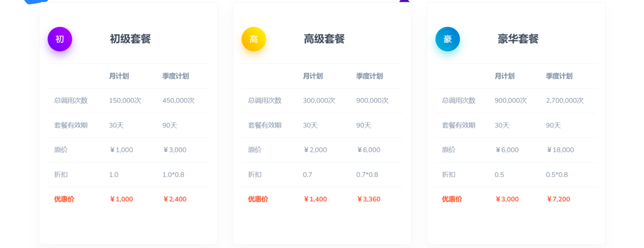Image resolution: width=644 pixels, height=248 pixels.
Task: Click 优惠价 label in 豪华套餐 card
Action: (x=452, y=199)
